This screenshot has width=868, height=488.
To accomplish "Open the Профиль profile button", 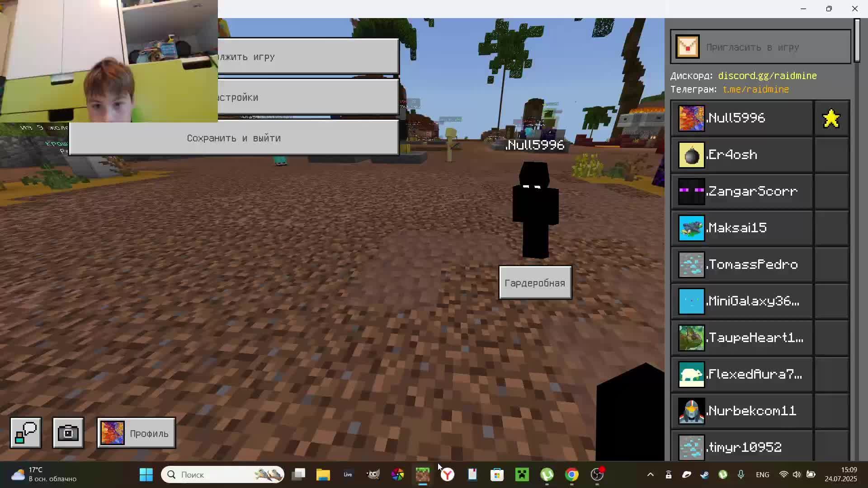I will (x=136, y=433).
